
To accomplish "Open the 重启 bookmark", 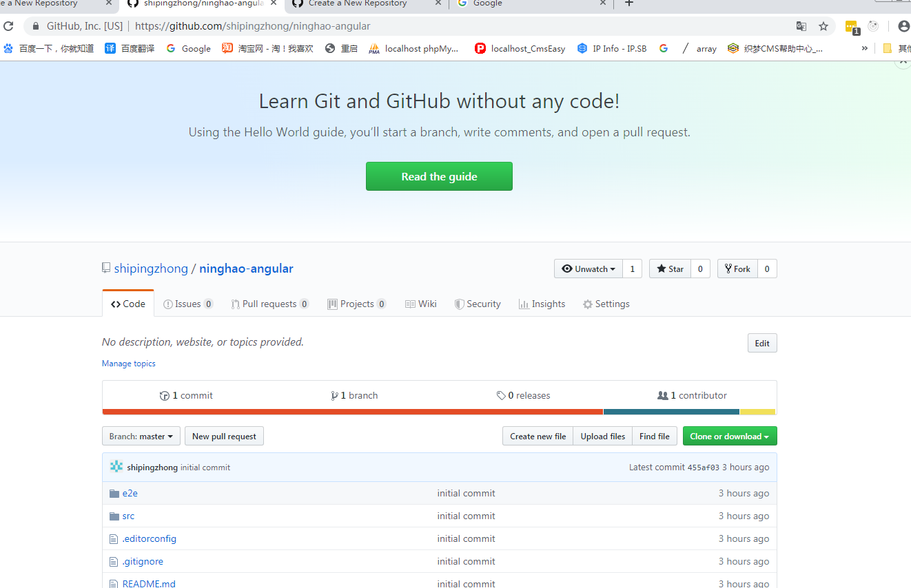I will [341, 48].
